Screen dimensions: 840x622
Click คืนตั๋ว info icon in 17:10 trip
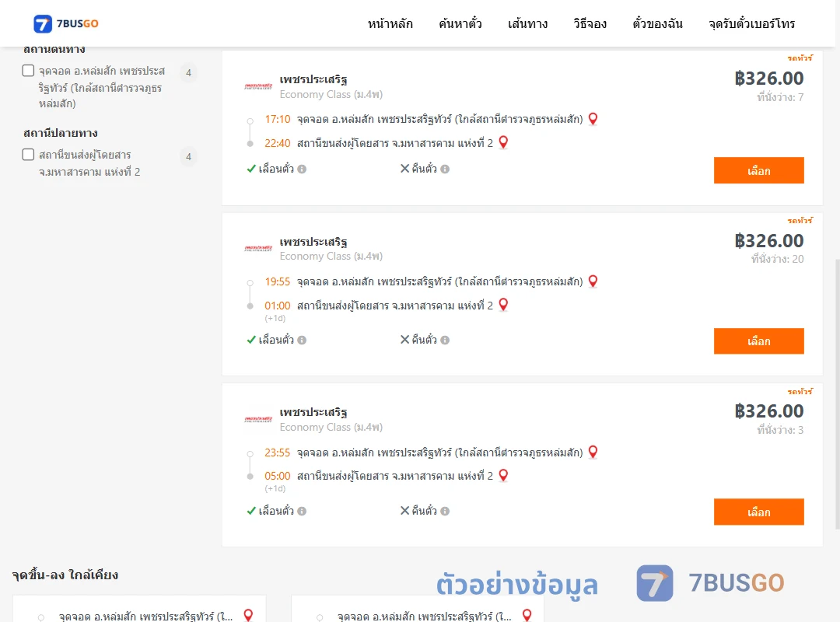[x=445, y=169]
